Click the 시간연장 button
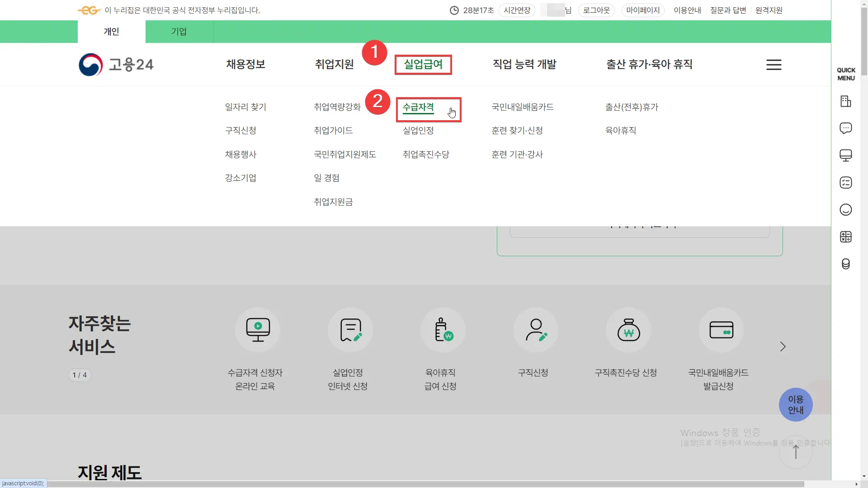This screenshot has height=488, width=868. 517,10
